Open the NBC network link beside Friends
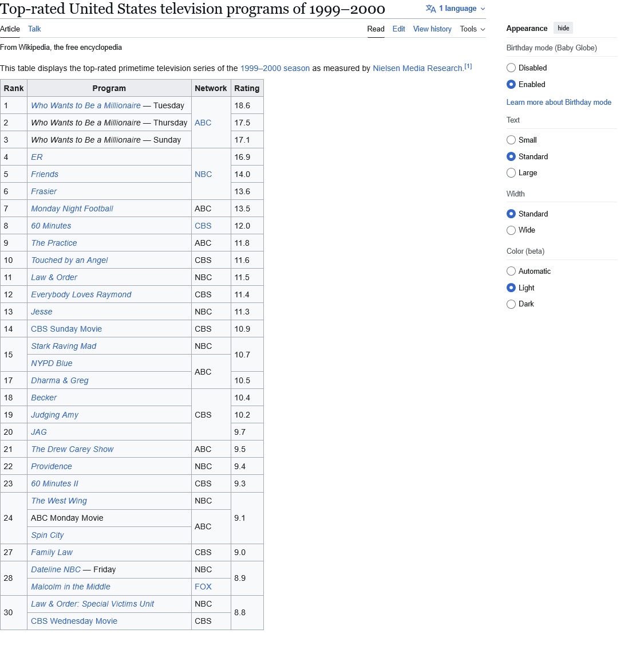644x645 pixels. click(203, 174)
